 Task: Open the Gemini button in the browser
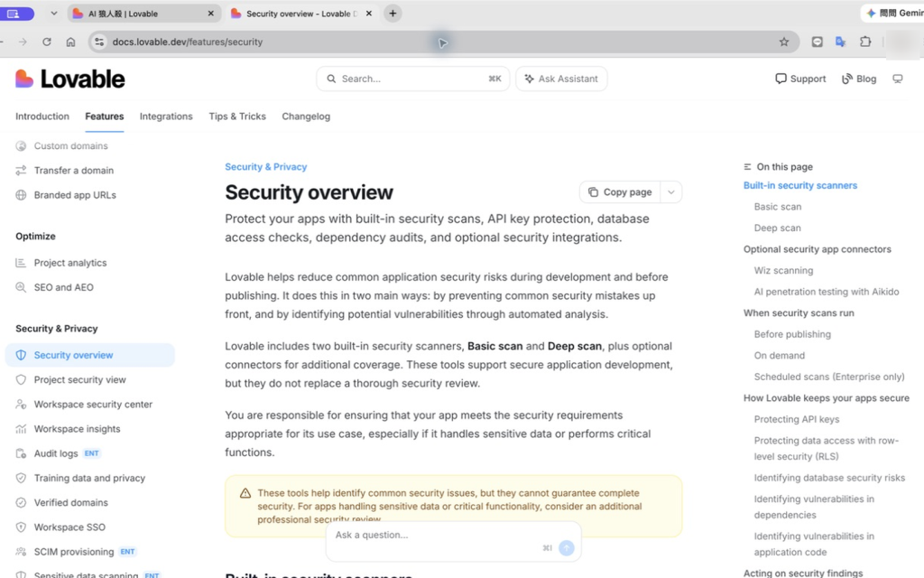click(x=894, y=13)
